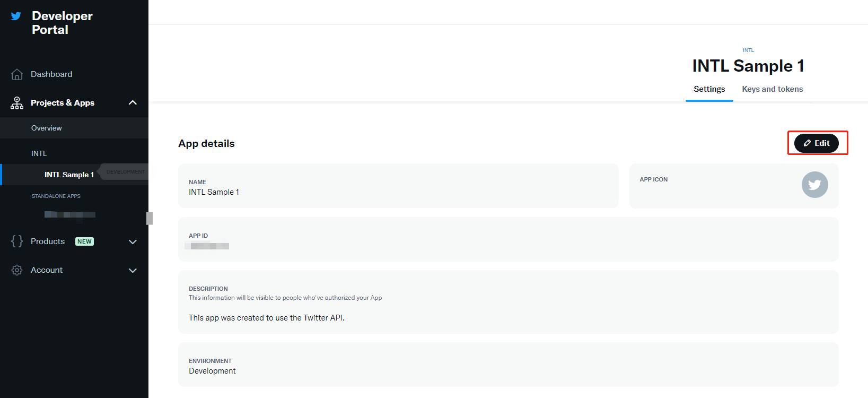Image resolution: width=868 pixels, height=398 pixels.
Task: Click the Projects & Apps hierarchy icon
Action: point(17,103)
